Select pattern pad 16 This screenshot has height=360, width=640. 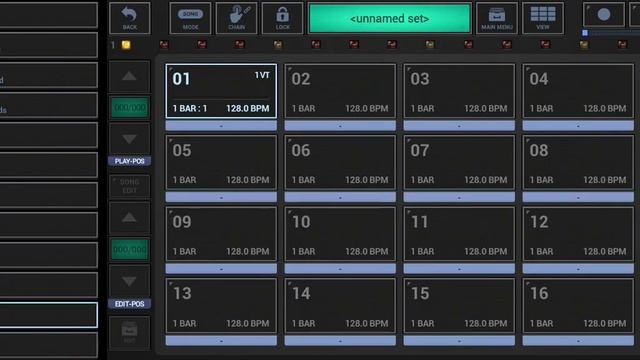(x=578, y=306)
